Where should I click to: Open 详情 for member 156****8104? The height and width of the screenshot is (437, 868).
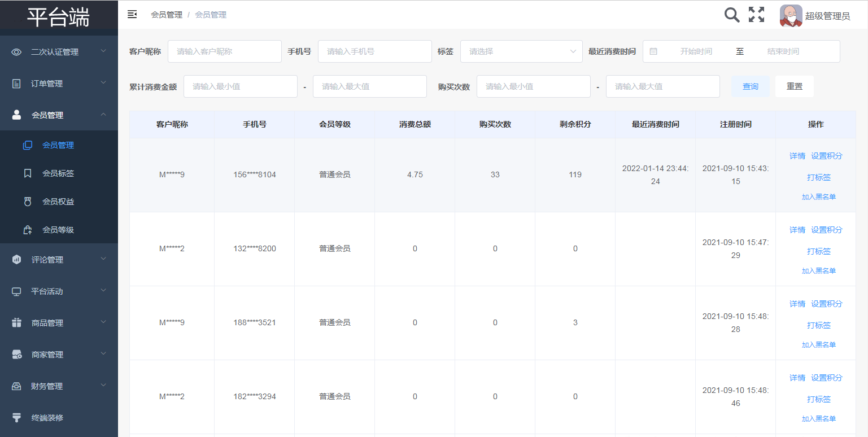click(x=797, y=156)
